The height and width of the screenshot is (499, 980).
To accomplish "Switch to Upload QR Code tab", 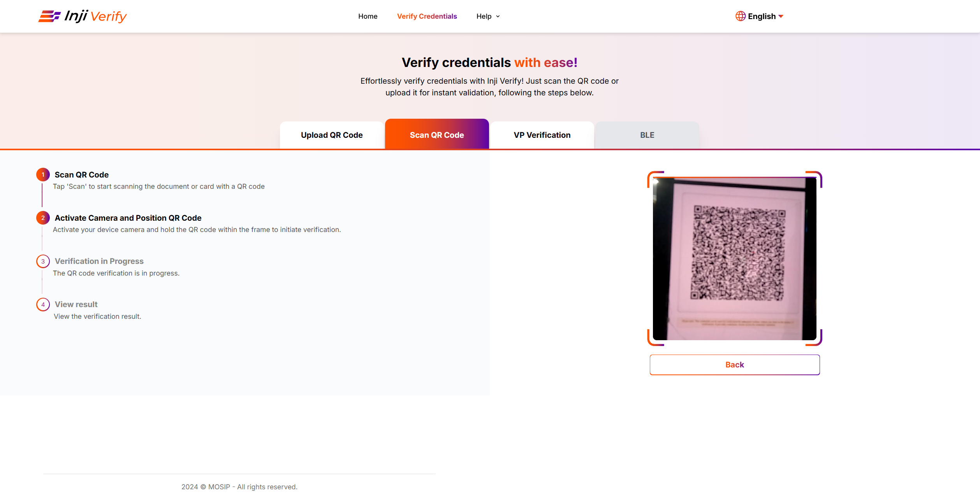I will [x=332, y=135].
